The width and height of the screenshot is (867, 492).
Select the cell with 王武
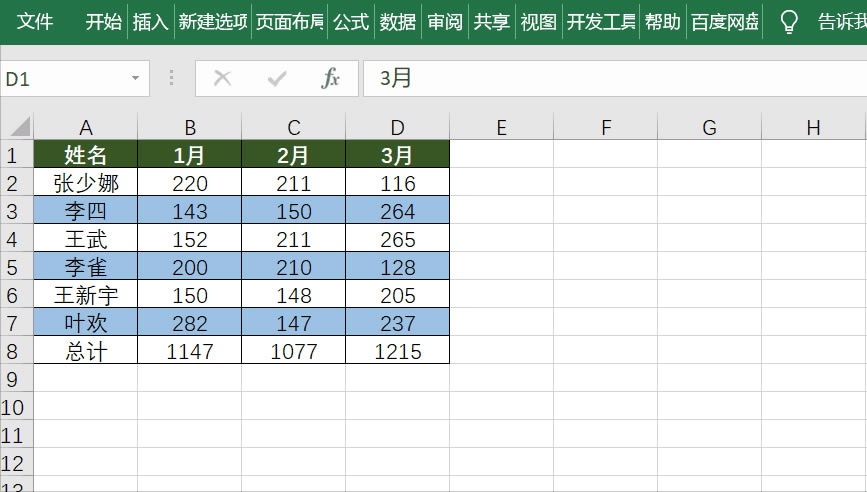[86, 239]
